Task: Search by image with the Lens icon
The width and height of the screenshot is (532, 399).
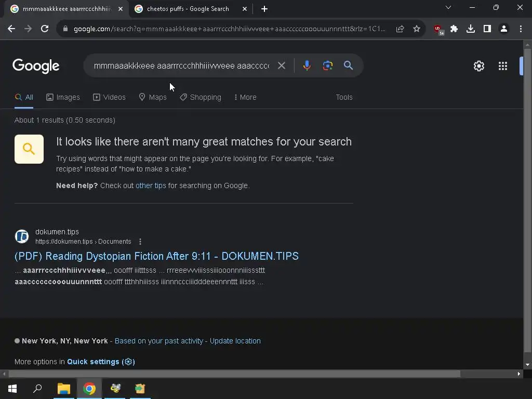Action: [327, 65]
